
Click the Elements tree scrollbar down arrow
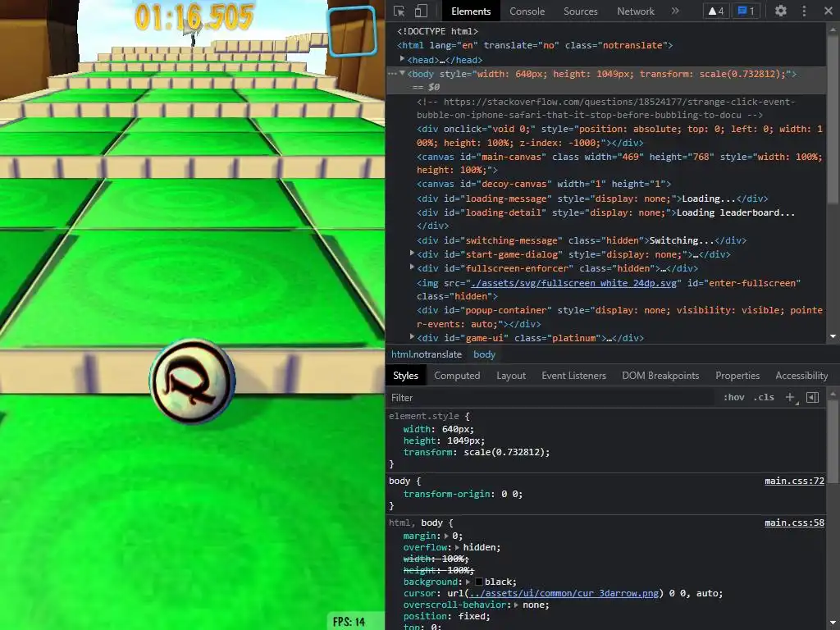833,336
